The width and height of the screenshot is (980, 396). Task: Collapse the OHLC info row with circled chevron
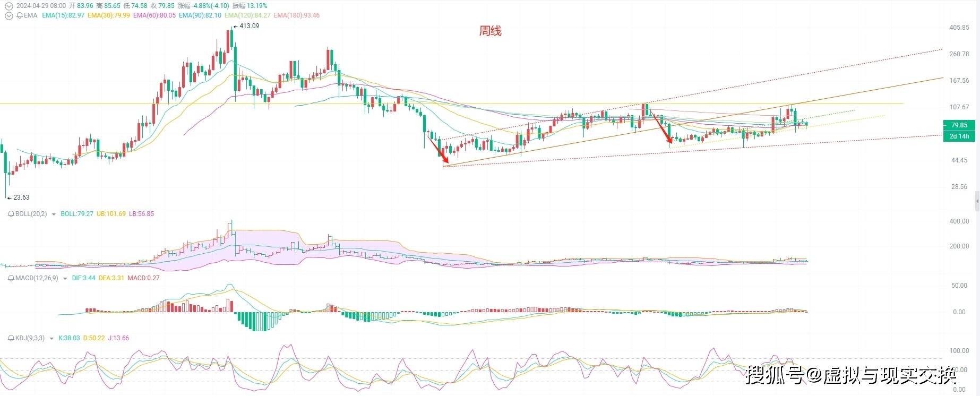coord(8,6)
